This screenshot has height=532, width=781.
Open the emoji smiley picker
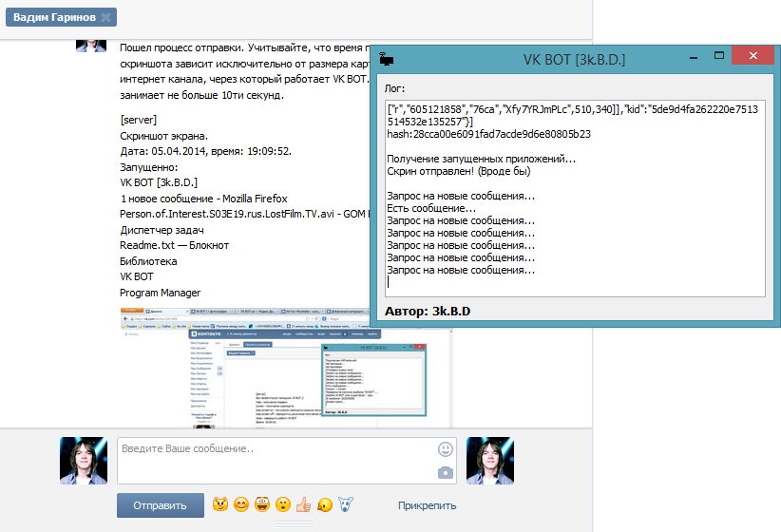pos(446,449)
